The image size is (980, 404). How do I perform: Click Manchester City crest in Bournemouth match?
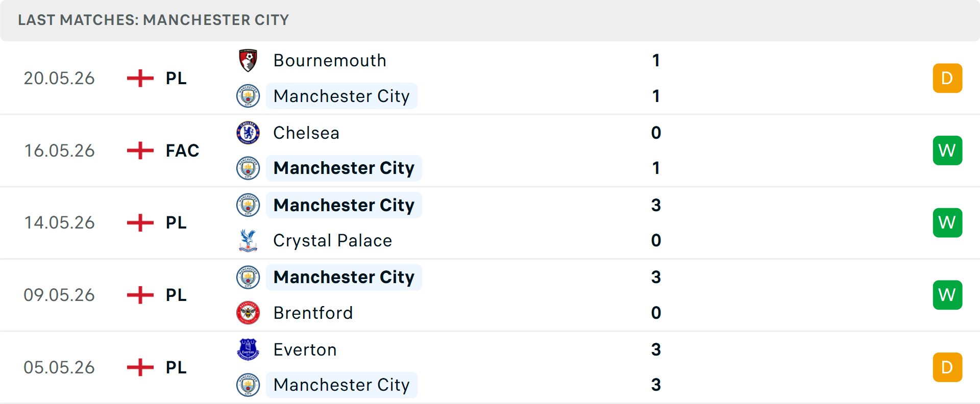pos(248,96)
